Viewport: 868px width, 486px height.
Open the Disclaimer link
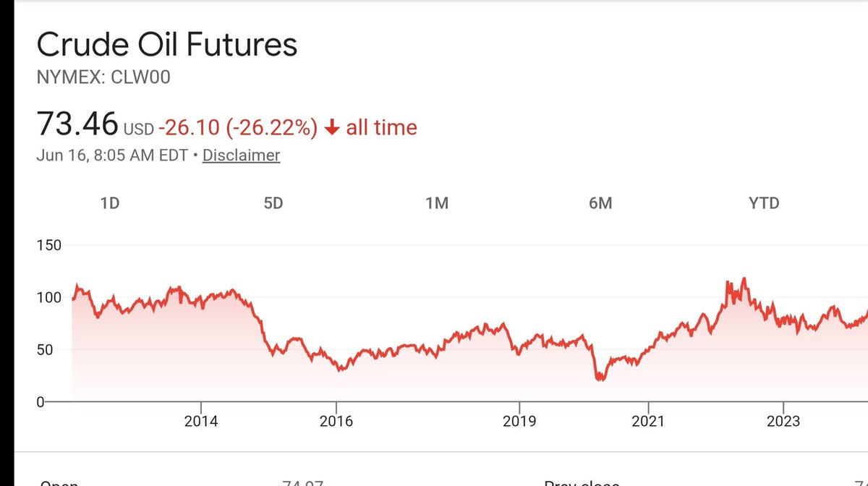tap(241, 155)
